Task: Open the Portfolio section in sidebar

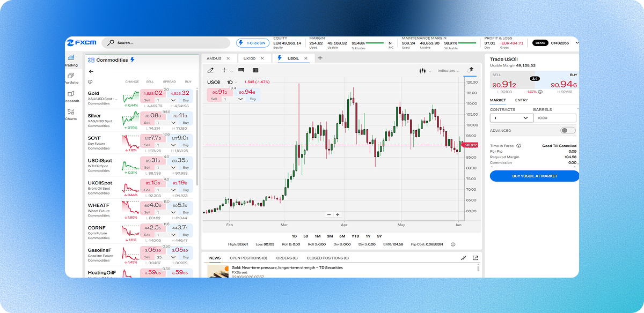Action: tap(71, 78)
